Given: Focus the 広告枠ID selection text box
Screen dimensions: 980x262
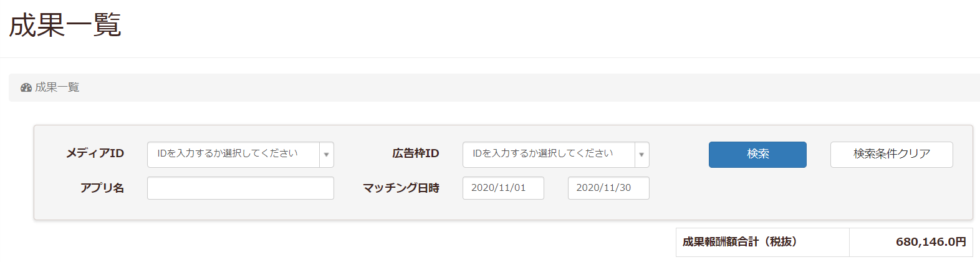Looking at the screenshot, I should pos(549,155).
